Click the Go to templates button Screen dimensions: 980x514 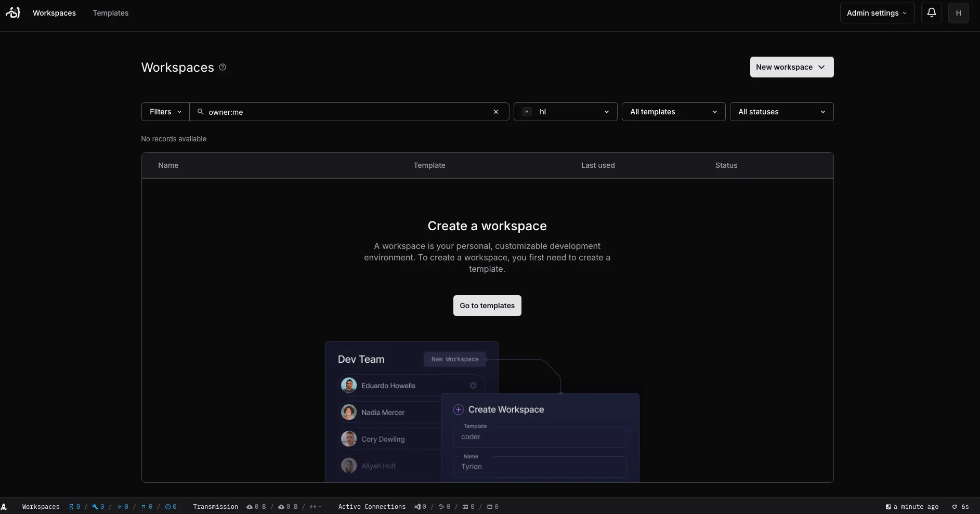coord(487,306)
